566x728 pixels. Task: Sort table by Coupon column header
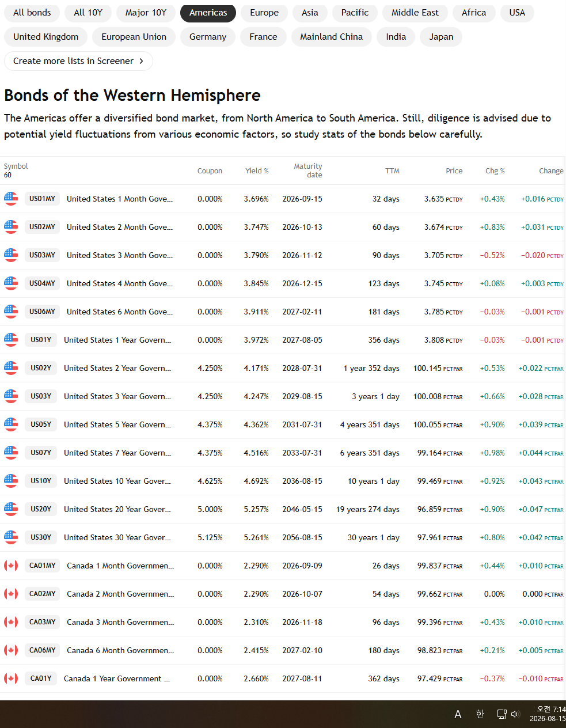coord(210,171)
